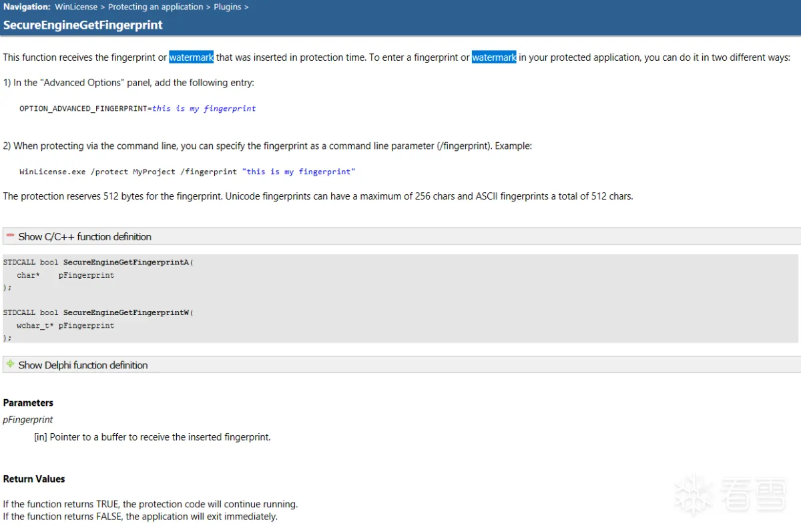Click the blue "this is my fingerprint" option value
801x532 pixels.
pyautogui.click(x=204, y=108)
